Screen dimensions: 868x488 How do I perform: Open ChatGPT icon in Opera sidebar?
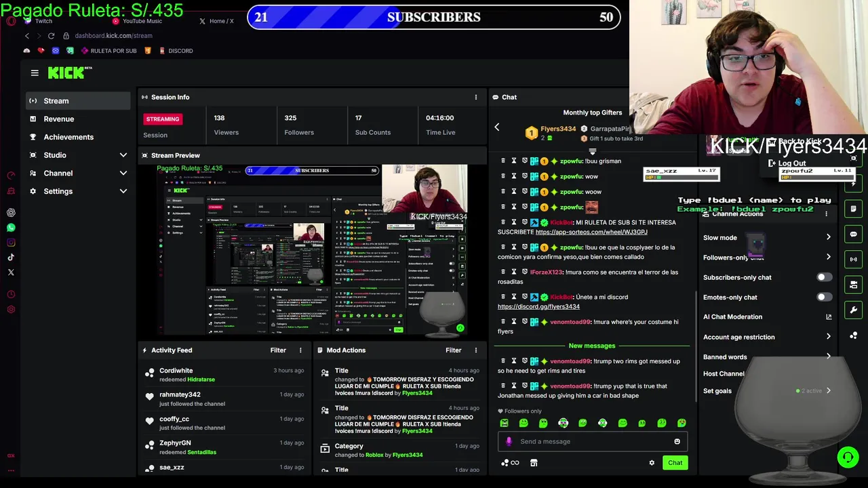tap(11, 212)
